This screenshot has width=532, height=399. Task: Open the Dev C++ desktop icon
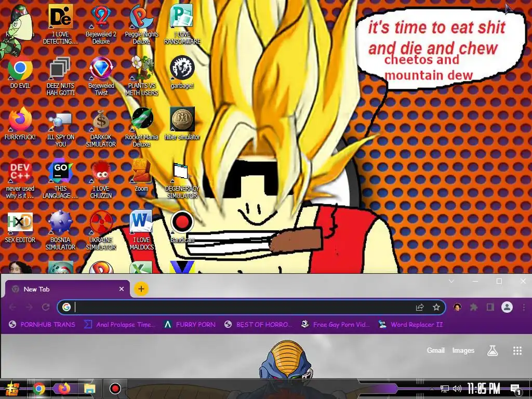pos(20,178)
